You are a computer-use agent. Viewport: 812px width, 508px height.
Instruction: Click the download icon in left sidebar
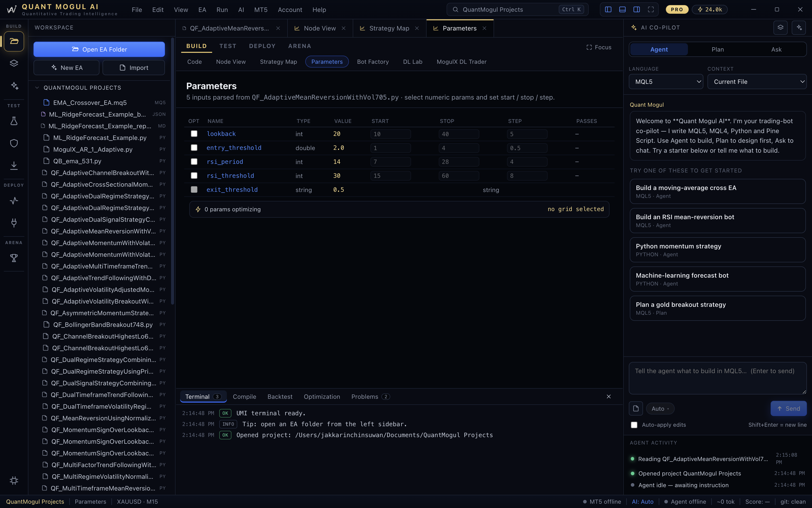14,165
